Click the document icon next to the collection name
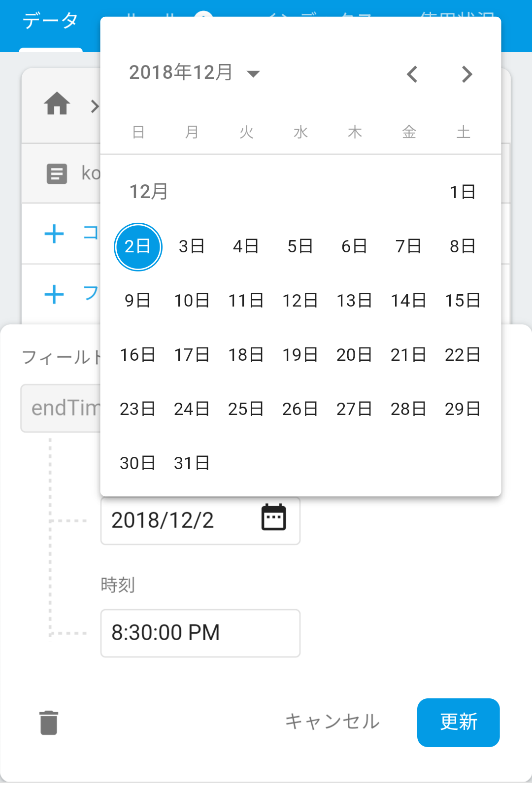Viewport: 532px width, 791px height. (x=57, y=173)
